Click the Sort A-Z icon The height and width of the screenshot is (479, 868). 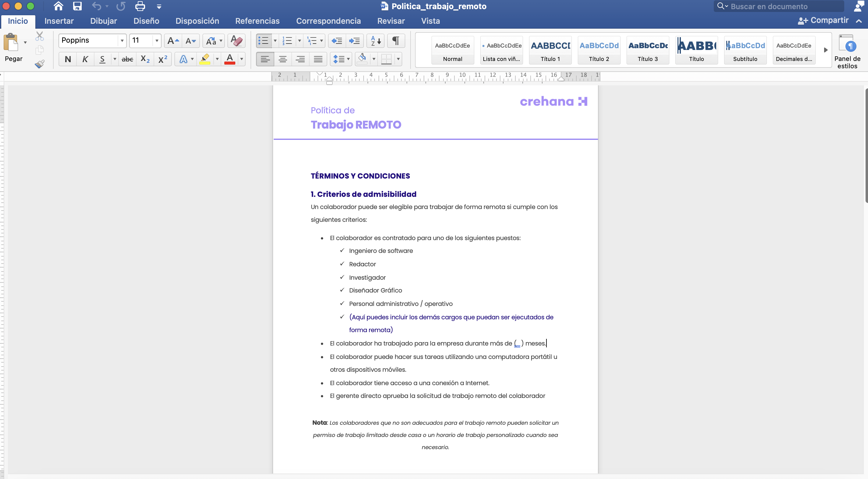pos(375,41)
